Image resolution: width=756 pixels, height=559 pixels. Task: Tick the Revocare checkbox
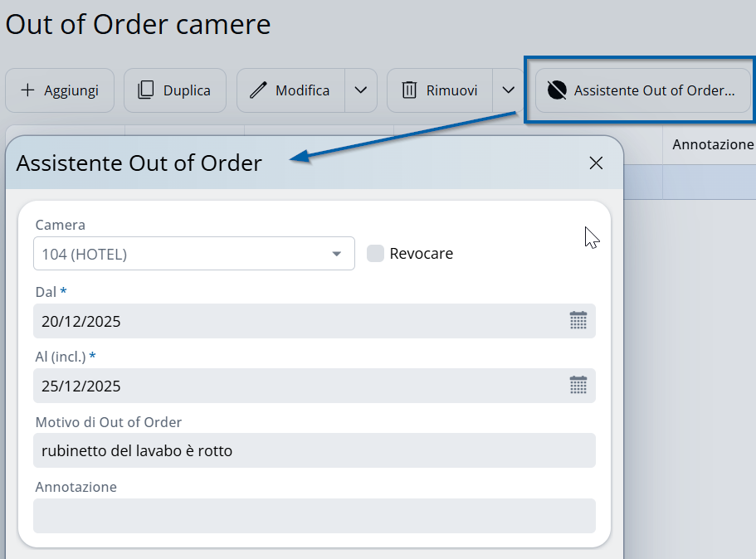point(375,254)
